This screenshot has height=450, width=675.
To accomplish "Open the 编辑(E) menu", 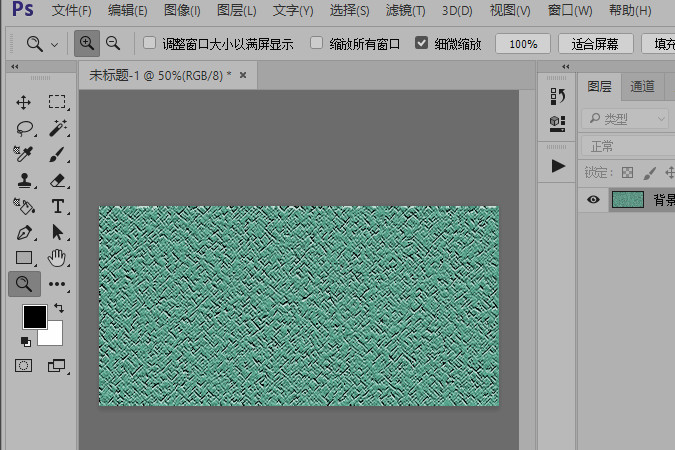I will tap(128, 10).
